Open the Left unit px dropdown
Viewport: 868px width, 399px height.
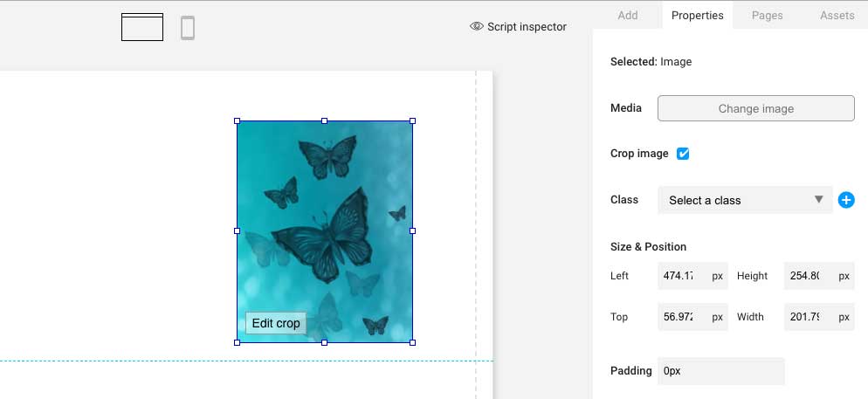pyautogui.click(x=717, y=276)
